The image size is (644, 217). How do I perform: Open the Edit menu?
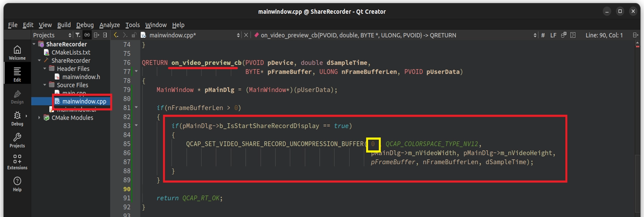coord(28,25)
